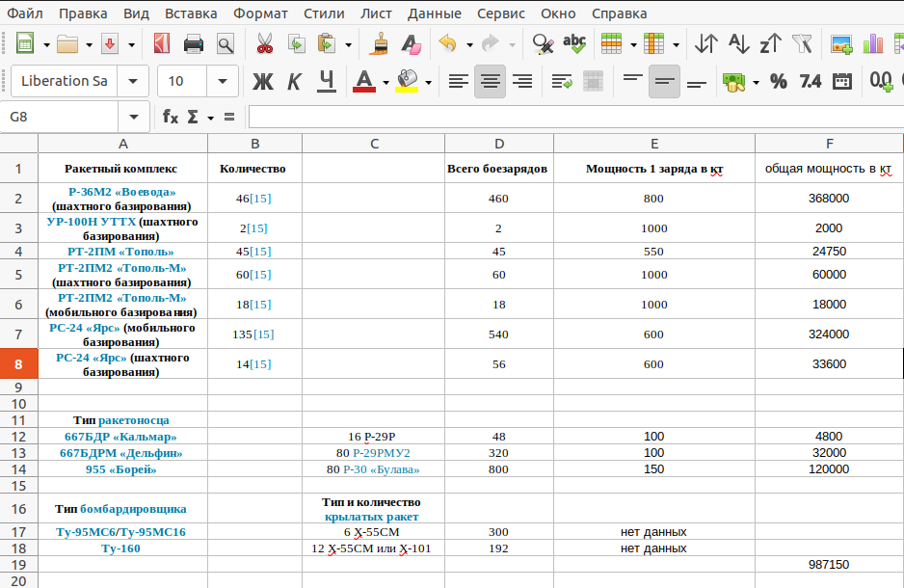
Task: Click the Cut scissors icon
Action: (x=263, y=44)
